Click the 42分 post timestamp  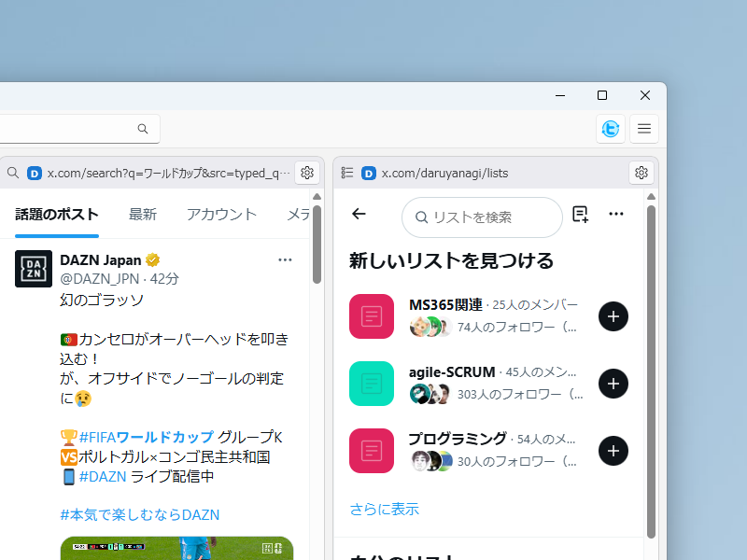[x=164, y=278]
